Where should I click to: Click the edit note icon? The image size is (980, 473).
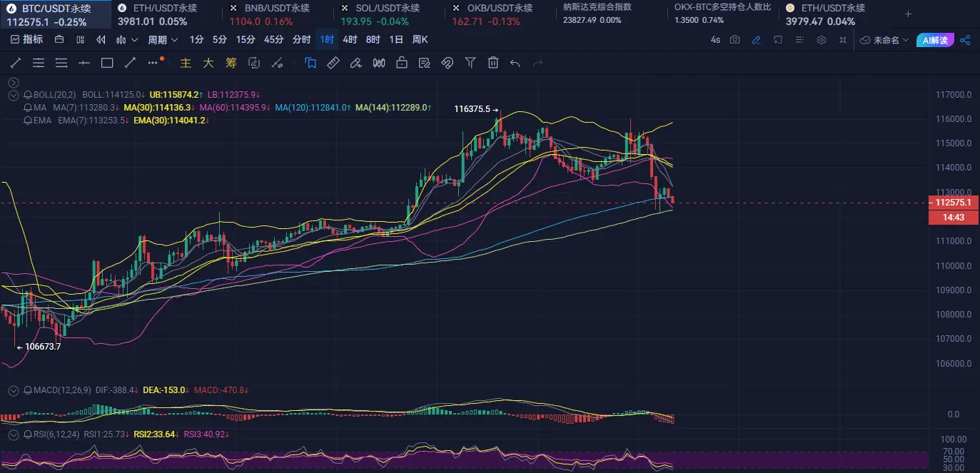click(425, 63)
